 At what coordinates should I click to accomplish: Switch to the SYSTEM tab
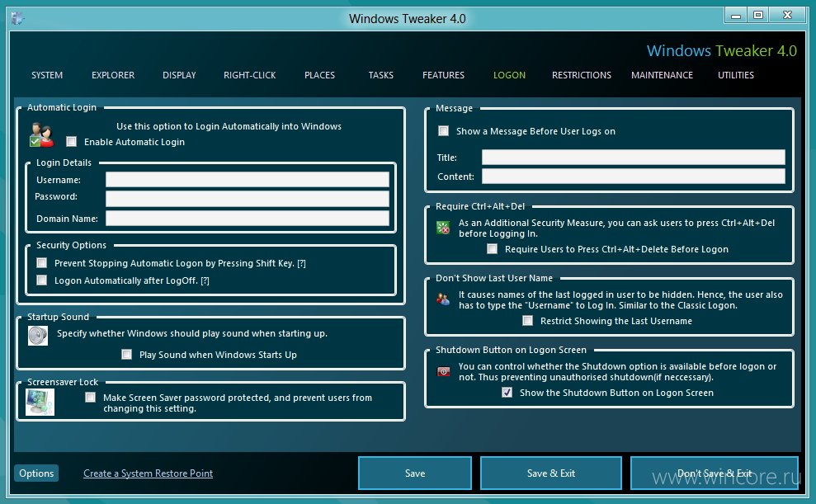click(47, 75)
